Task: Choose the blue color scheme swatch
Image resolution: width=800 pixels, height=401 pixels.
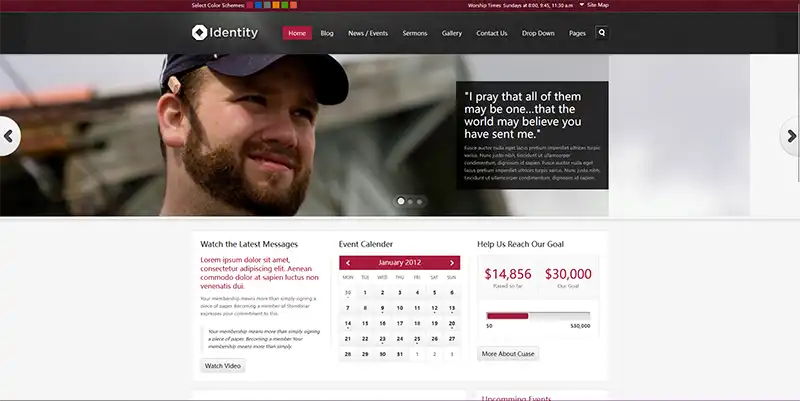Action: [x=258, y=5]
